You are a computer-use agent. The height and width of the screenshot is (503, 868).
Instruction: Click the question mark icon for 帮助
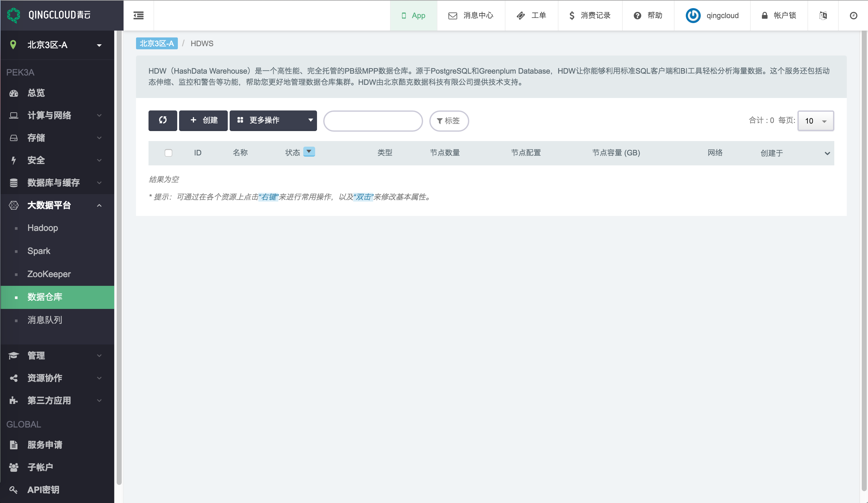[x=637, y=16]
